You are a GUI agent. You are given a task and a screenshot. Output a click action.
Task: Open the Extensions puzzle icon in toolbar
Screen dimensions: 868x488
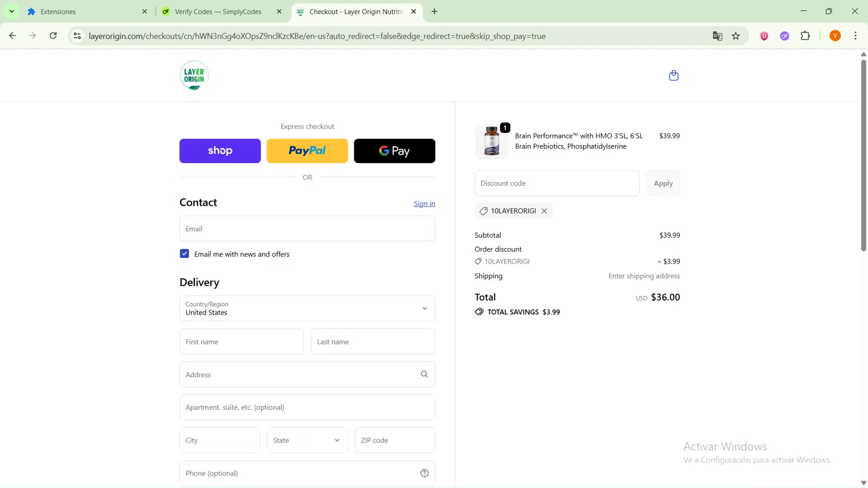click(x=806, y=36)
